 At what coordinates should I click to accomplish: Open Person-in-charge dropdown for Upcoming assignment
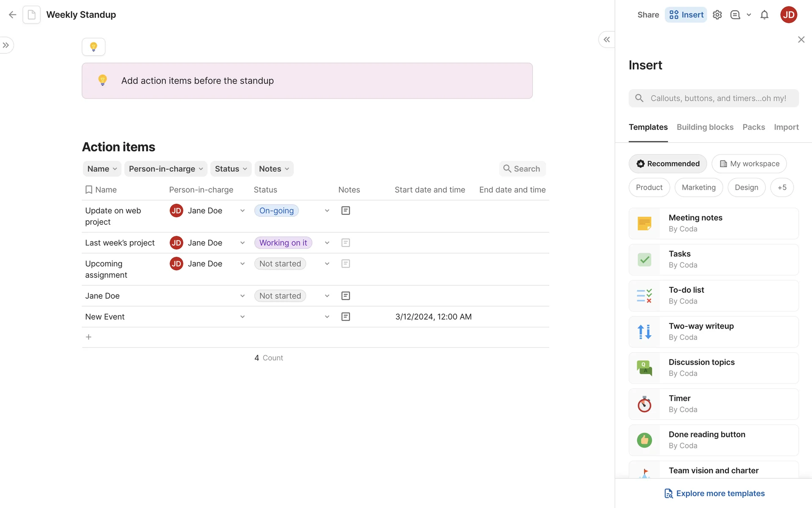pyautogui.click(x=242, y=264)
